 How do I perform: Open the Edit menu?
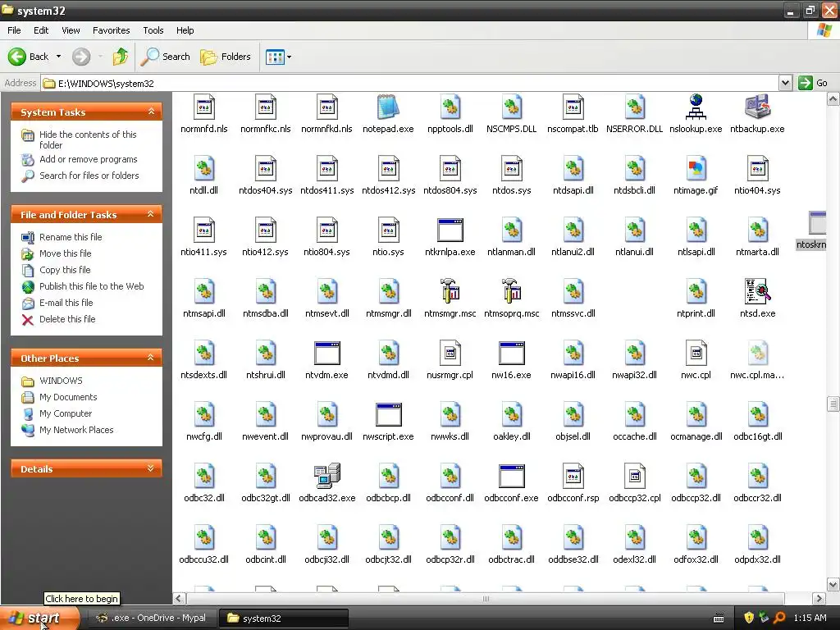pyautogui.click(x=41, y=30)
